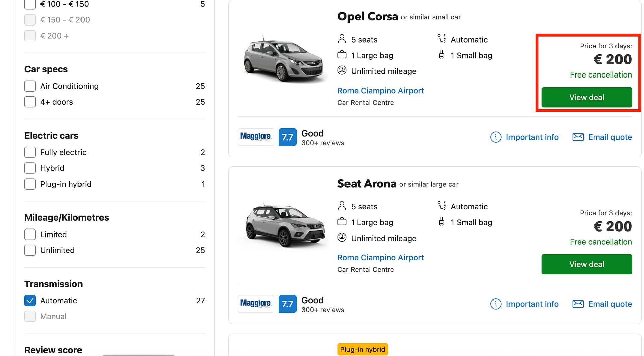Screen dimensions: 644x356
Task: Click the unlimited mileage icon for Opel Corsa
Action: coord(342,71)
